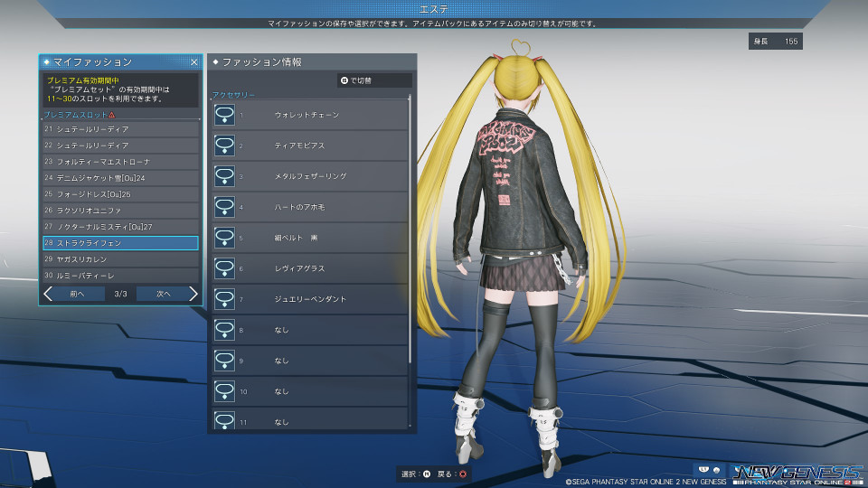Click the 3/3 page indicator

pos(120,294)
